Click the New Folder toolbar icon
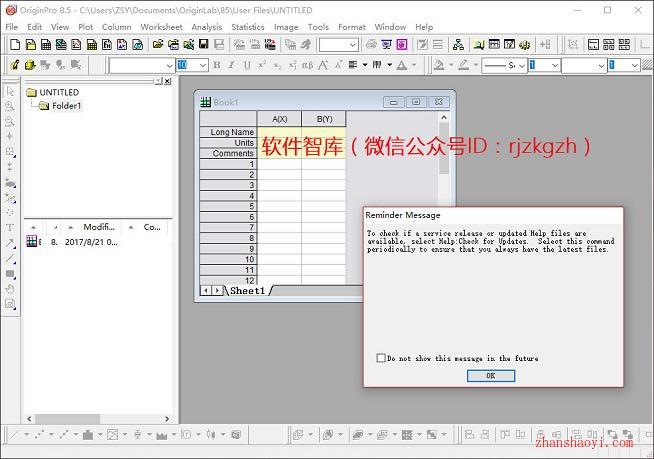The height and width of the screenshot is (459, 654). click(30, 44)
